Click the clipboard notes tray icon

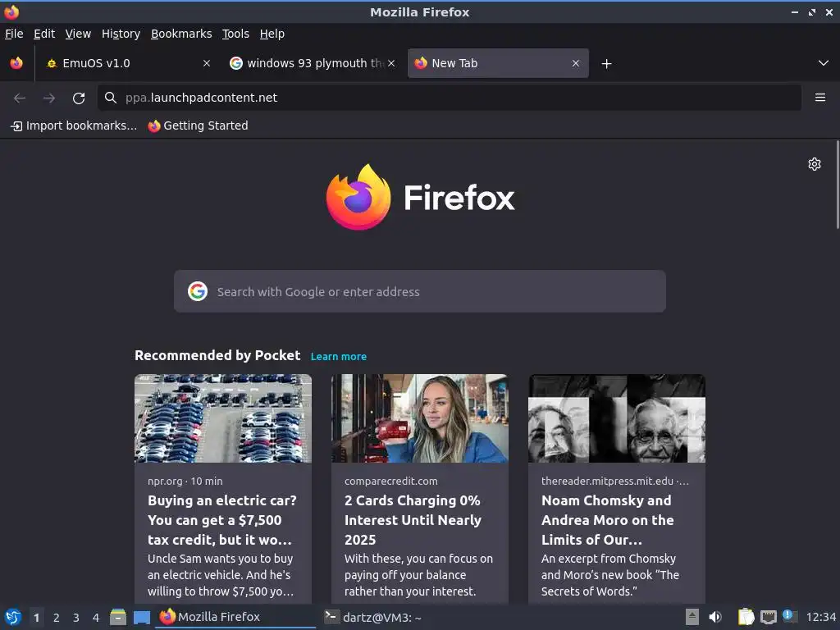(x=746, y=617)
